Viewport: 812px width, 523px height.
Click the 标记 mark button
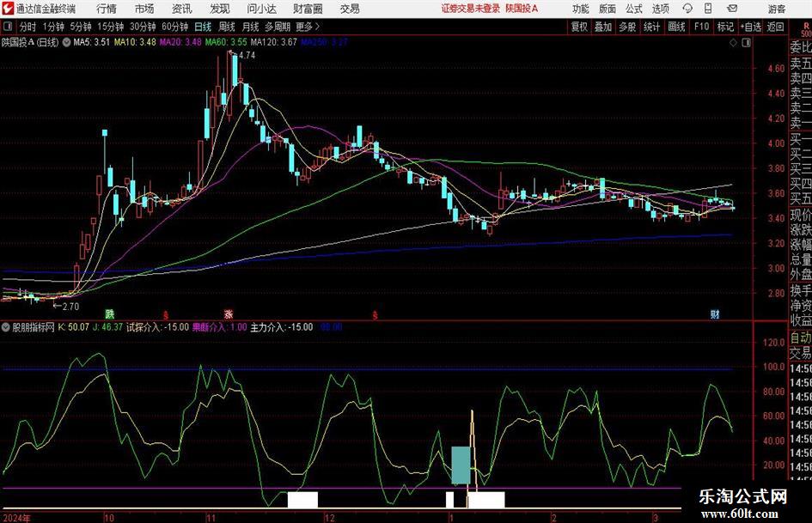(725, 27)
